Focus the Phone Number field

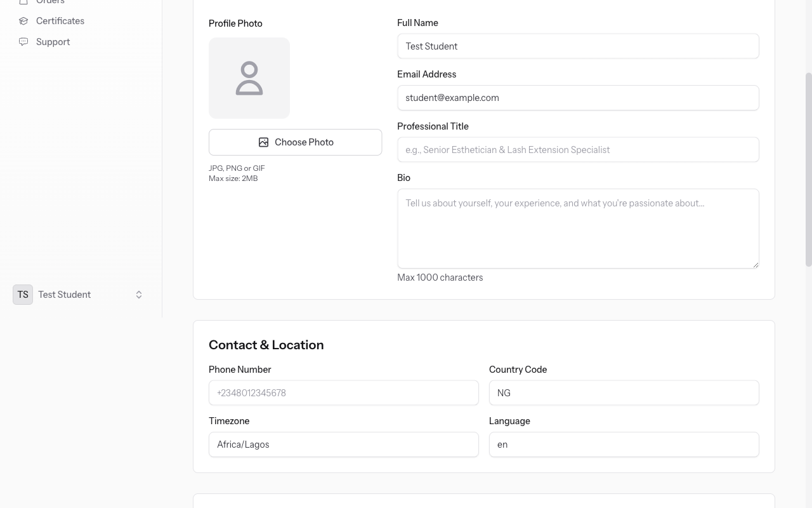[343, 393]
